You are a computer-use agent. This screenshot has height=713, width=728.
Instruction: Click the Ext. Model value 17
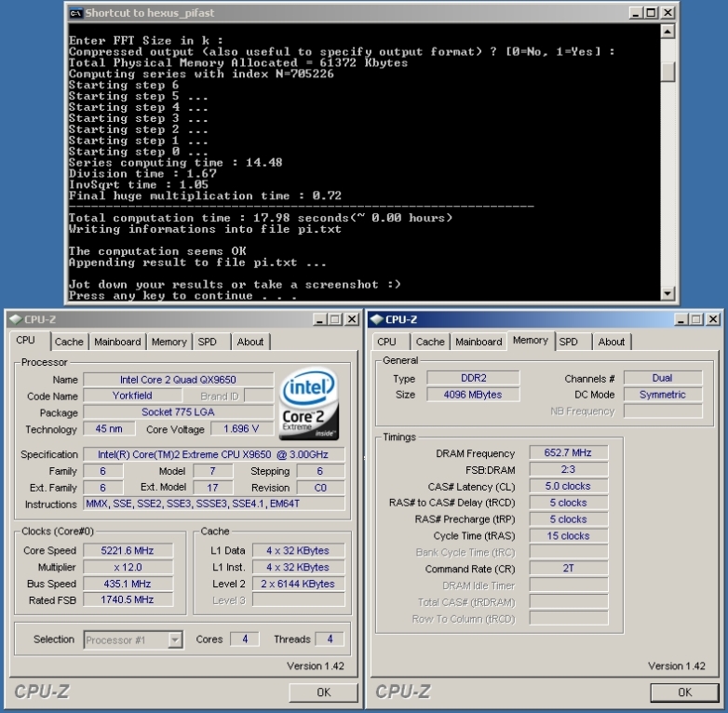tap(212, 488)
